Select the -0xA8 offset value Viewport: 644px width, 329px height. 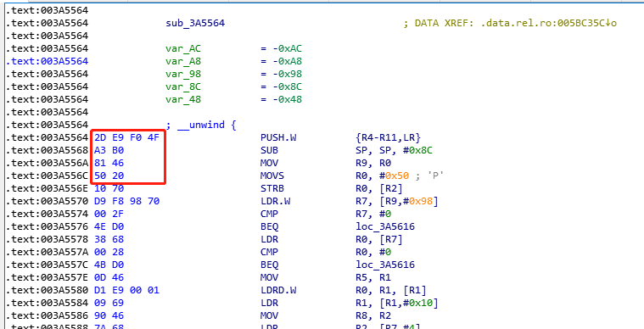[x=287, y=62]
